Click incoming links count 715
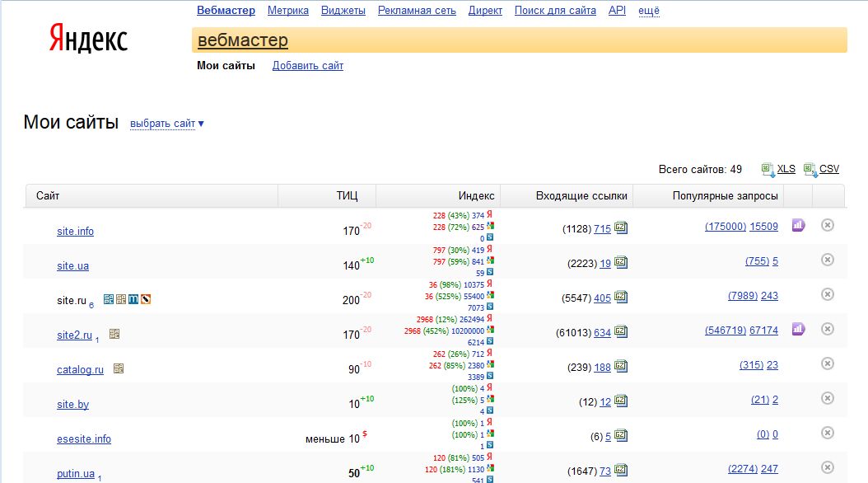This screenshot has width=868, height=483. click(602, 229)
